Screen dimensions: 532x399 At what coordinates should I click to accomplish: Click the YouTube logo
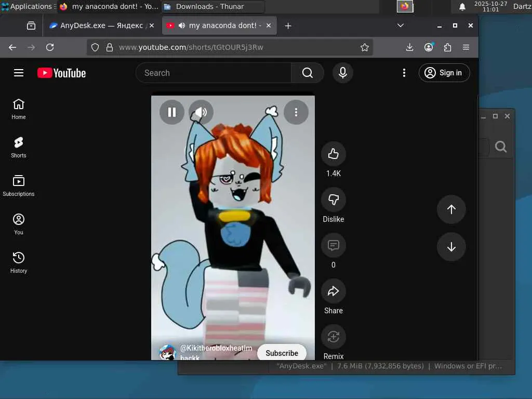coord(61,73)
